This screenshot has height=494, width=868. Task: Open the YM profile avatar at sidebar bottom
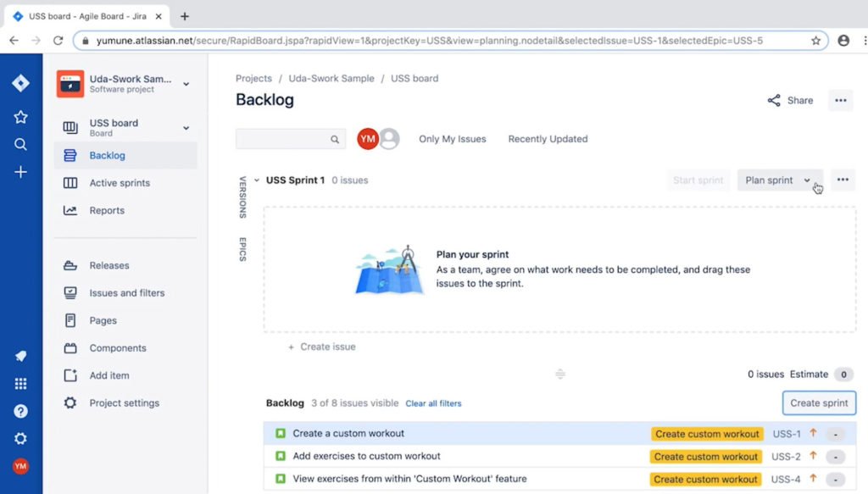[20, 466]
